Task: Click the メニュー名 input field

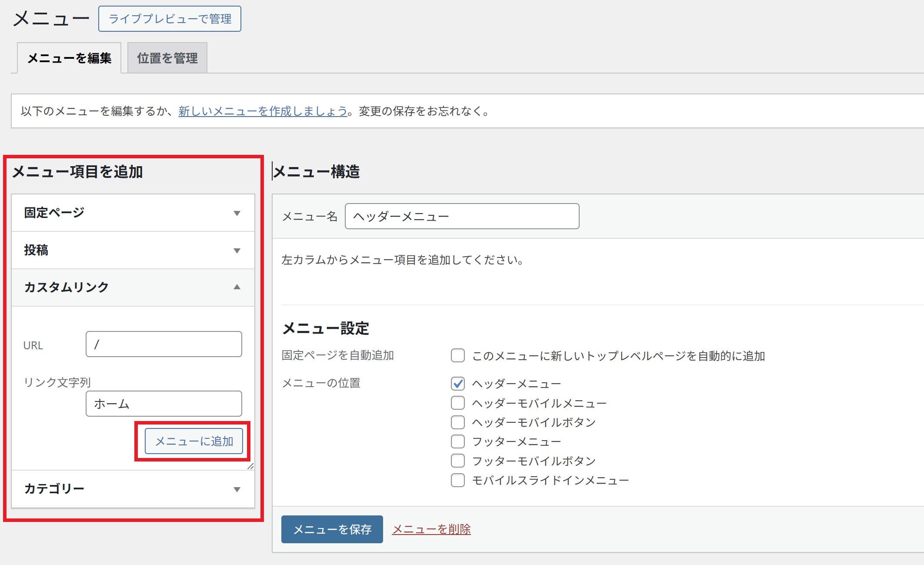Action: coord(462,216)
